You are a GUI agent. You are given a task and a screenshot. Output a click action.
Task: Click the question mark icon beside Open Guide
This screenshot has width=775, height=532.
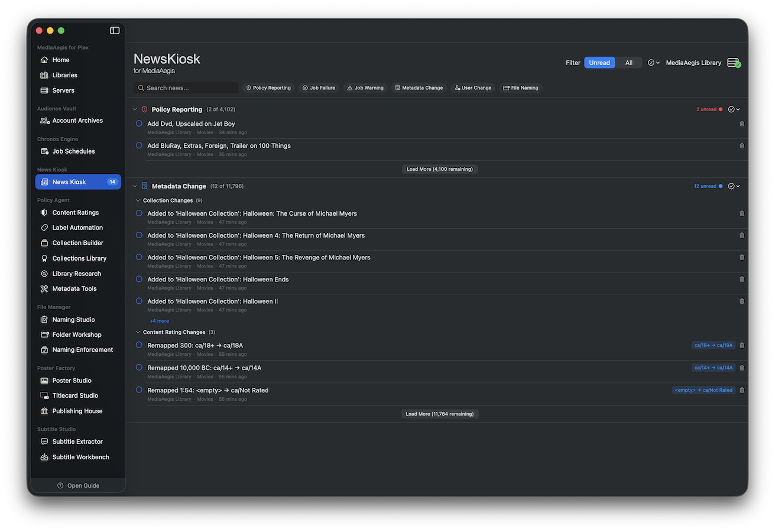pos(60,486)
